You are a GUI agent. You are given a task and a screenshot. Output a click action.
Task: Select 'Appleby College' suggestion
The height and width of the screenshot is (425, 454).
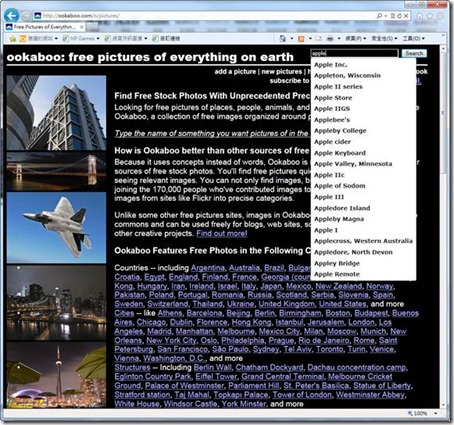(x=363, y=131)
